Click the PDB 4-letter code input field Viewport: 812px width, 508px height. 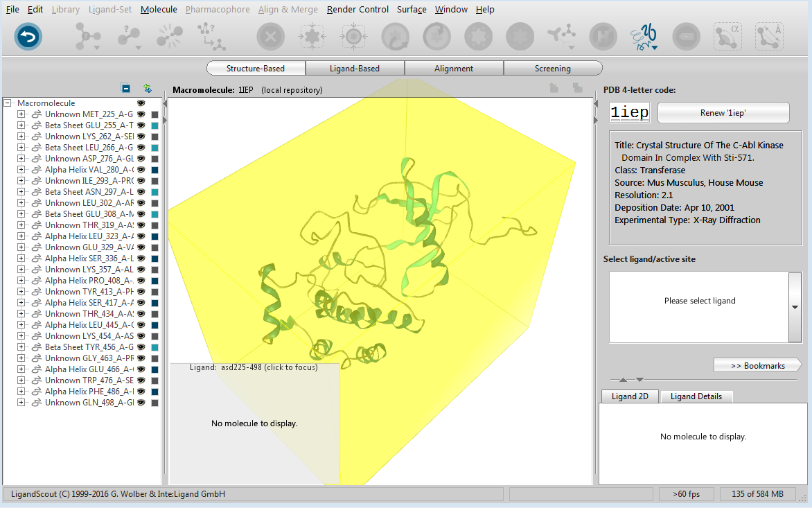[629, 112]
